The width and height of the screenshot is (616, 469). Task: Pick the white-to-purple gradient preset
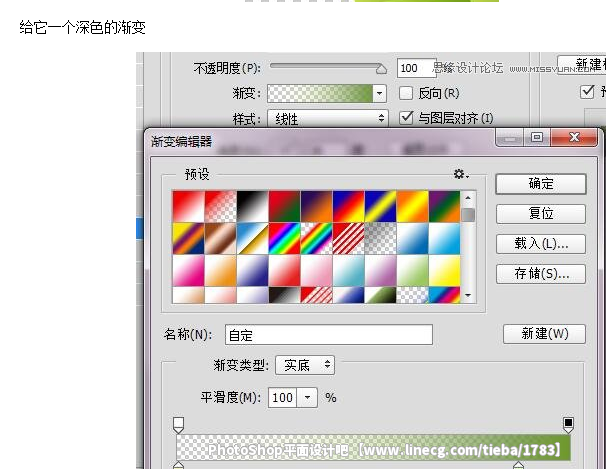tap(381, 271)
